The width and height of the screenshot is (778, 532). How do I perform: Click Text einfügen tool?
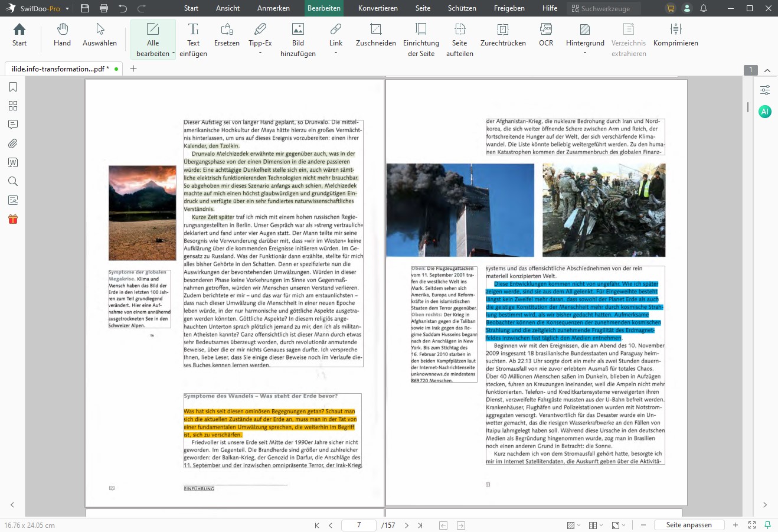tap(193, 40)
